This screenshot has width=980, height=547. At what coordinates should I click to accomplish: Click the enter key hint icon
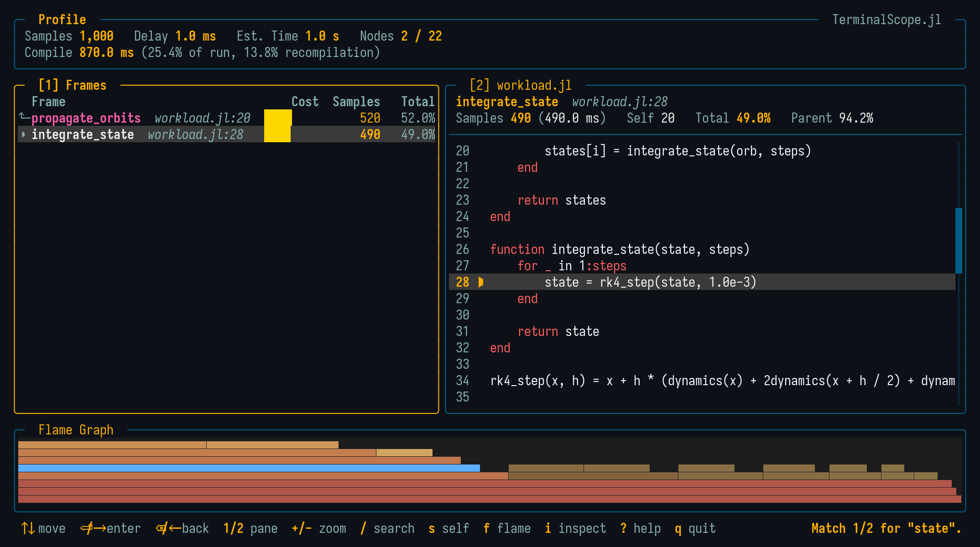(93, 528)
